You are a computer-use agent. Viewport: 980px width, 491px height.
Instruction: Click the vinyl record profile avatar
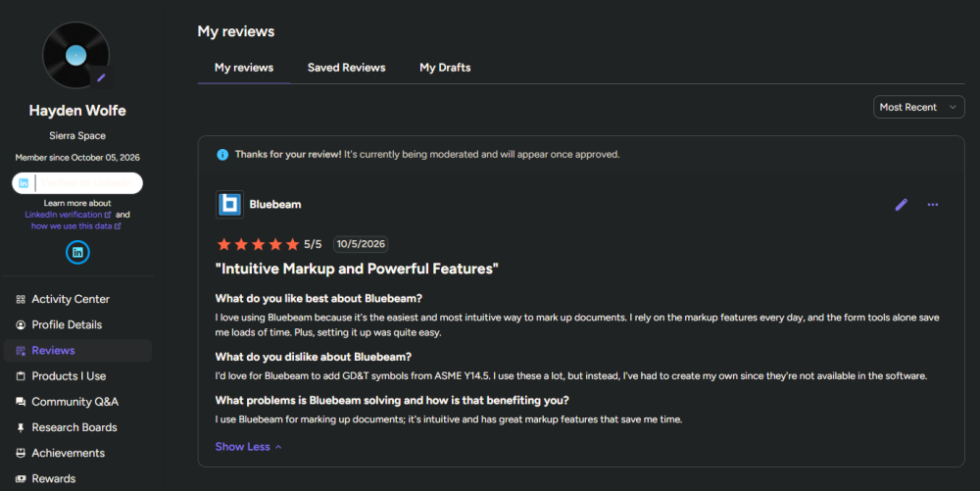pyautogui.click(x=75, y=55)
